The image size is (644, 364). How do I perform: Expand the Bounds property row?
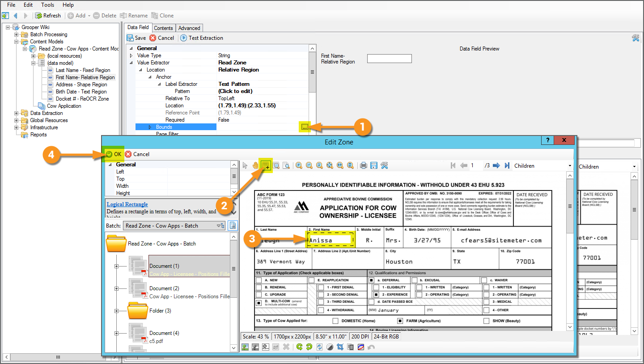click(x=150, y=127)
